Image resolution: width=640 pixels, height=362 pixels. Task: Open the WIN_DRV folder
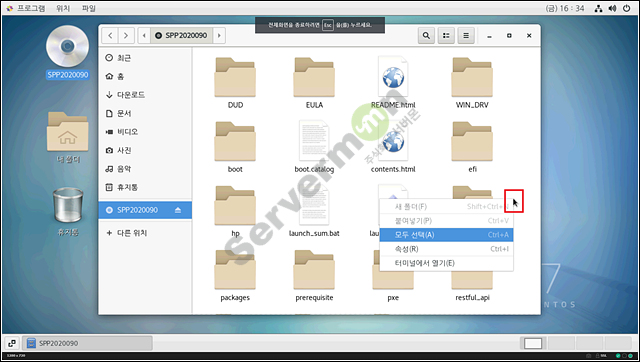tap(472, 78)
